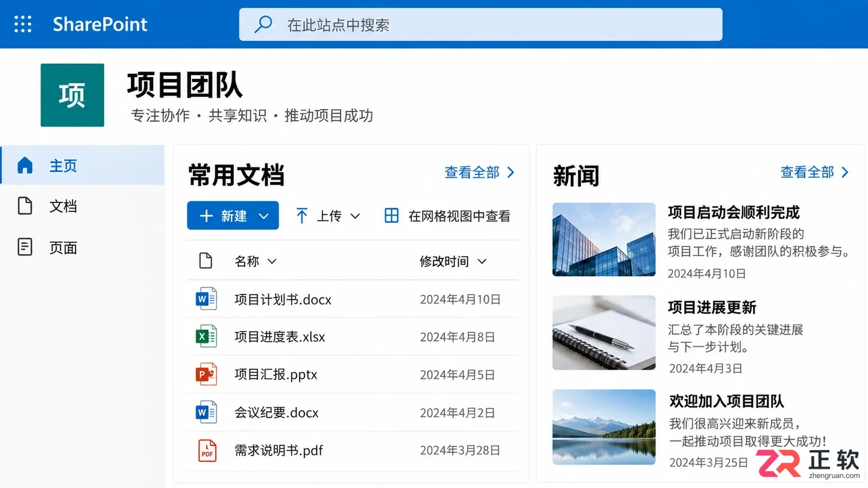Screen dimensions: 868x488
Task: Click the document icon beside 文档
Action: [x=25, y=206]
